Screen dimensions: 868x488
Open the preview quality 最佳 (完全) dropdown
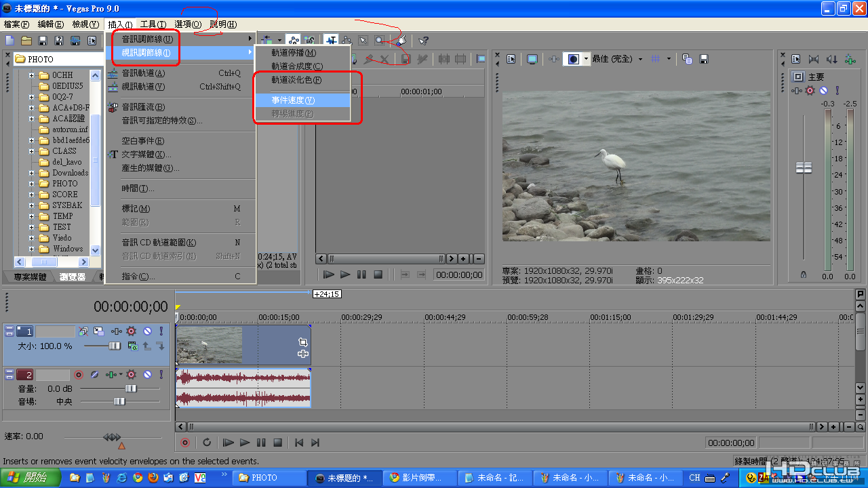click(x=639, y=59)
